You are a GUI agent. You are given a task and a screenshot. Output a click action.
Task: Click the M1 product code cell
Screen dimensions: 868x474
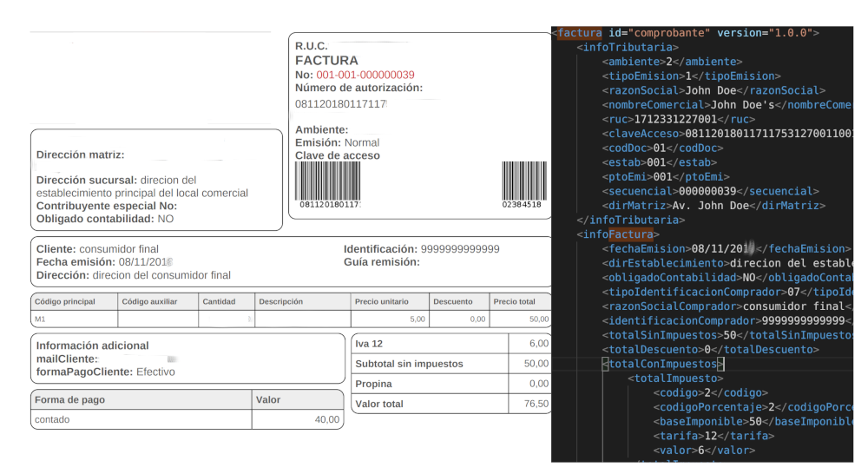[40, 319]
